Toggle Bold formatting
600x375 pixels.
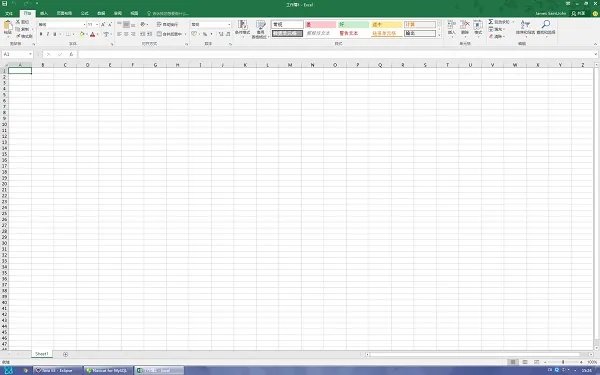[41, 34]
